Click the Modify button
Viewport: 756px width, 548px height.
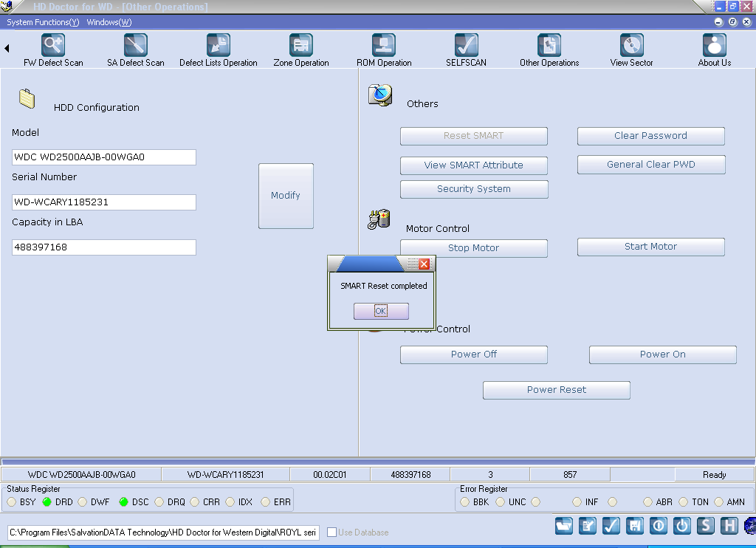286,196
